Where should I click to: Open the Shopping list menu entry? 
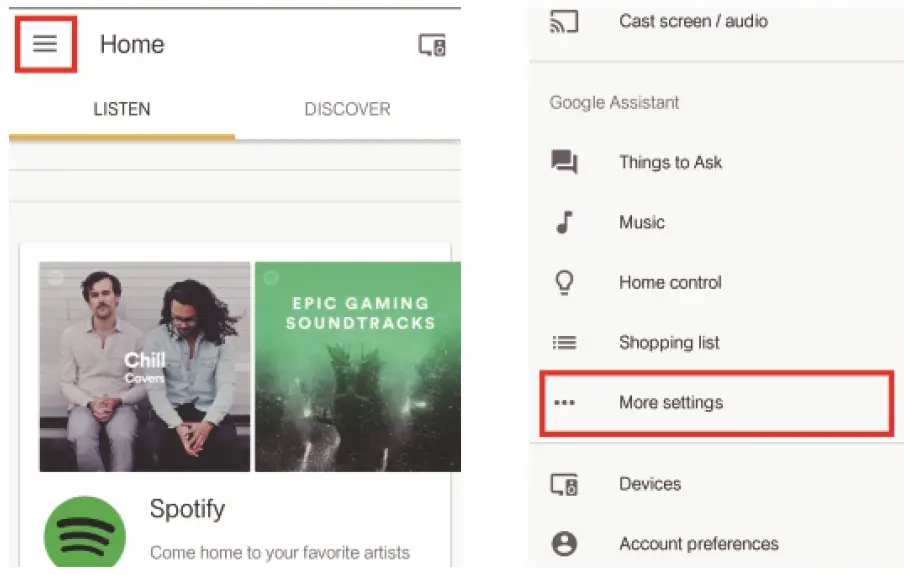[669, 342]
